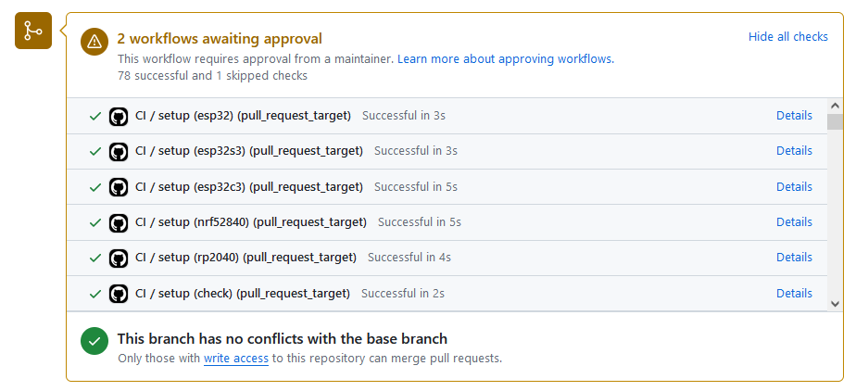Open Details for CI setup (nrf52840) check
Image resolution: width=868 pixels, height=391 pixels.
(794, 222)
